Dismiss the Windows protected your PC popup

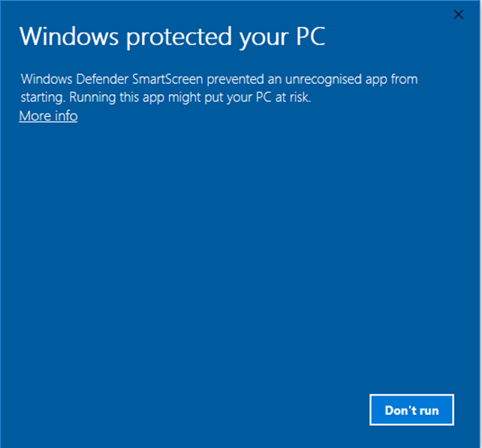[x=458, y=14]
